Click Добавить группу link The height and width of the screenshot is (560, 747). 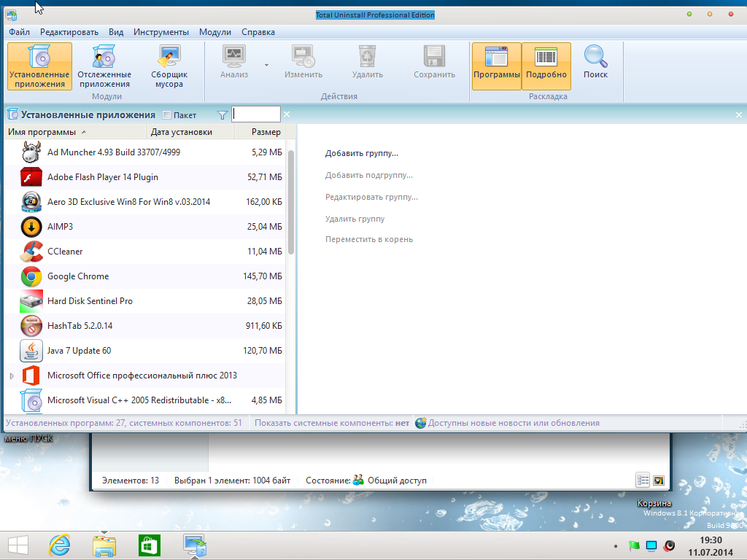[362, 153]
